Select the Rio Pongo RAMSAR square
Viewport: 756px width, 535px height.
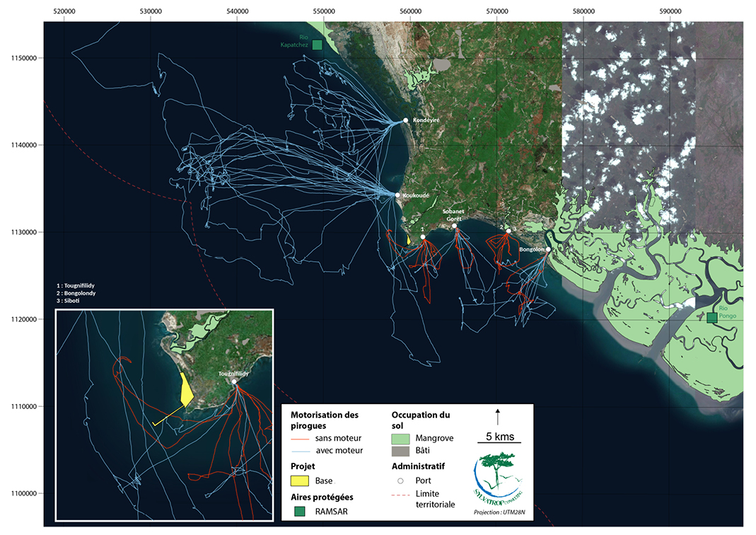pos(711,317)
